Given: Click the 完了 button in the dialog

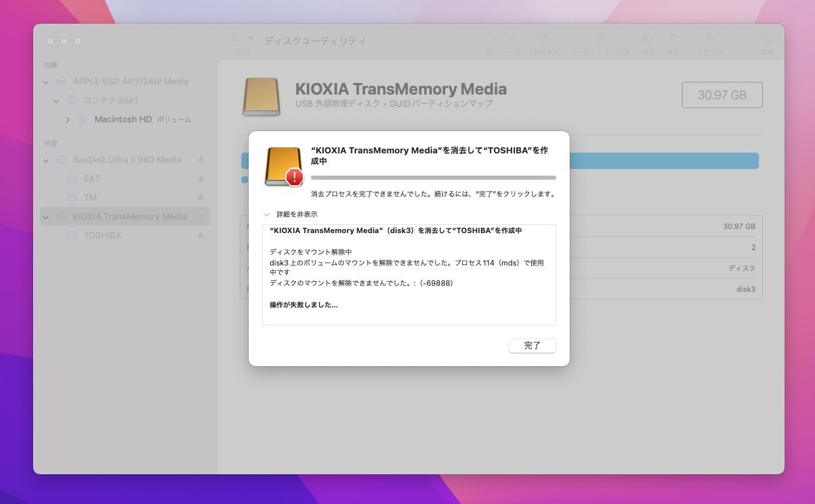Looking at the screenshot, I should (x=533, y=345).
